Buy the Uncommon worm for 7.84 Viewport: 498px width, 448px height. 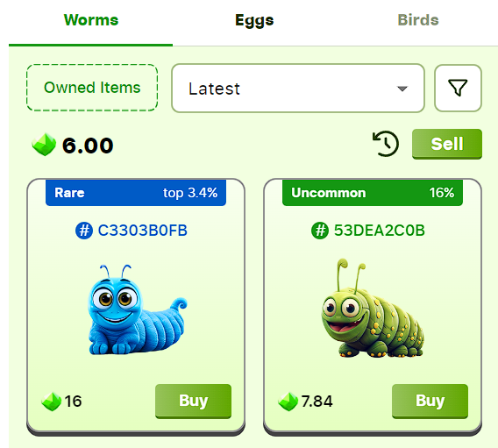pyautogui.click(x=430, y=401)
